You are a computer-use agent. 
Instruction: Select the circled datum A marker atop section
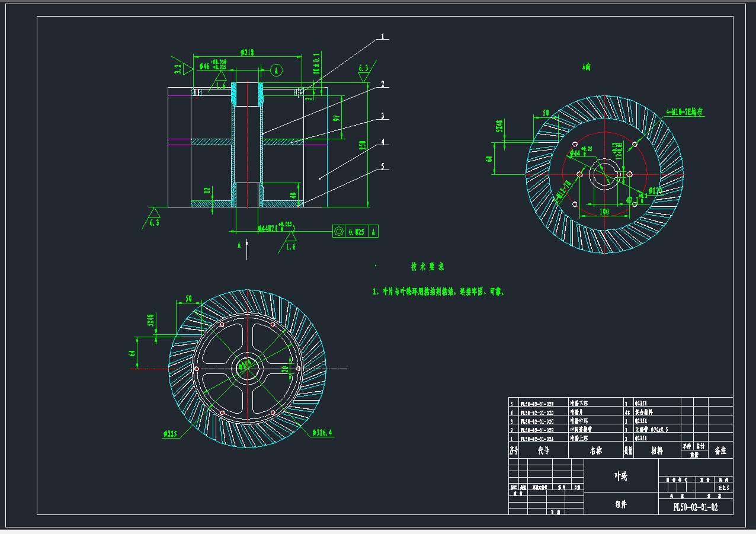(x=277, y=70)
